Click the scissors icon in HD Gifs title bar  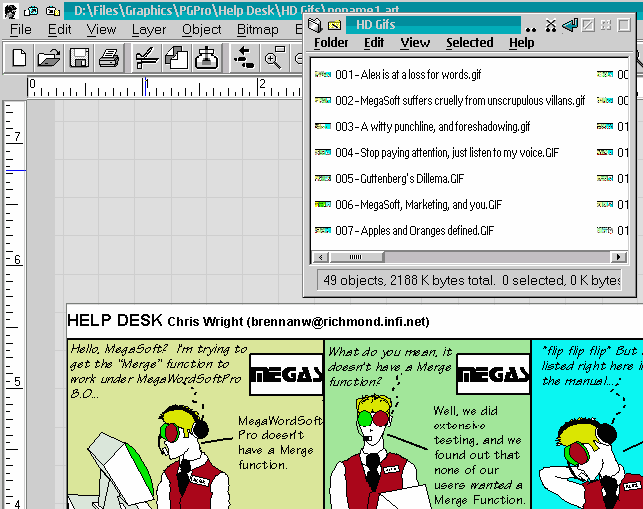(551, 25)
